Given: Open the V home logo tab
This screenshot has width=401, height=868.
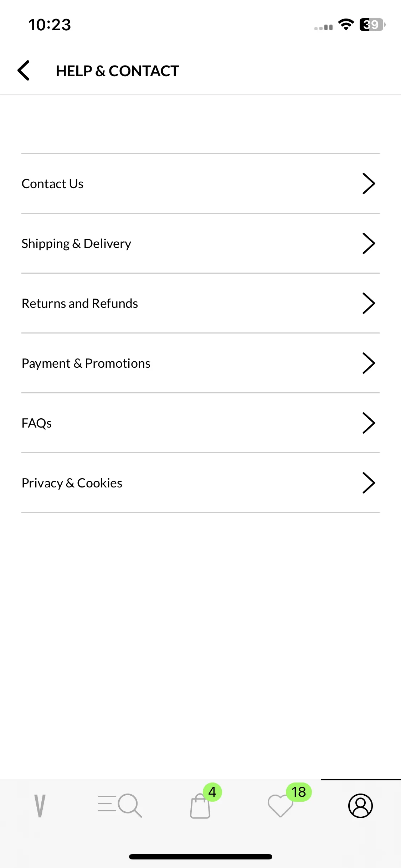Looking at the screenshot, I should point(40,806).
